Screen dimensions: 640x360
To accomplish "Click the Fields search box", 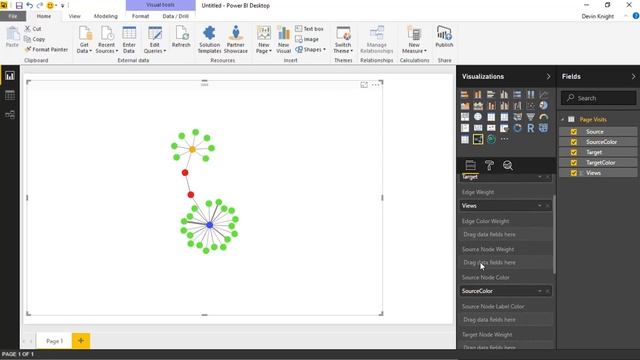I will tap(598, 98).
